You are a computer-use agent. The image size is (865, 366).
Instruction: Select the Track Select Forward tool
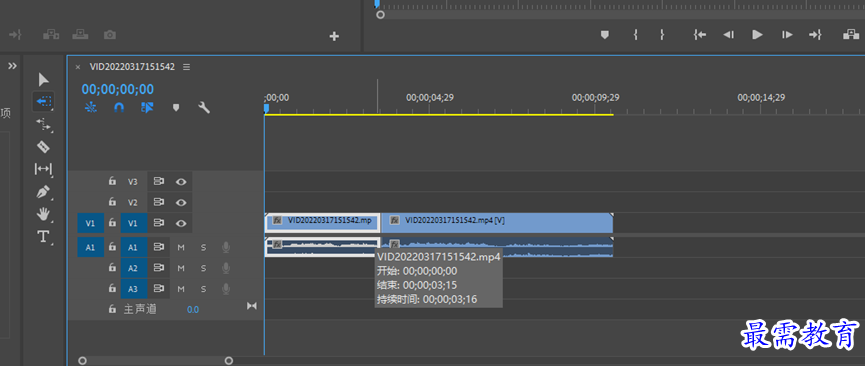pyautogui.click(x=44, y=102)
